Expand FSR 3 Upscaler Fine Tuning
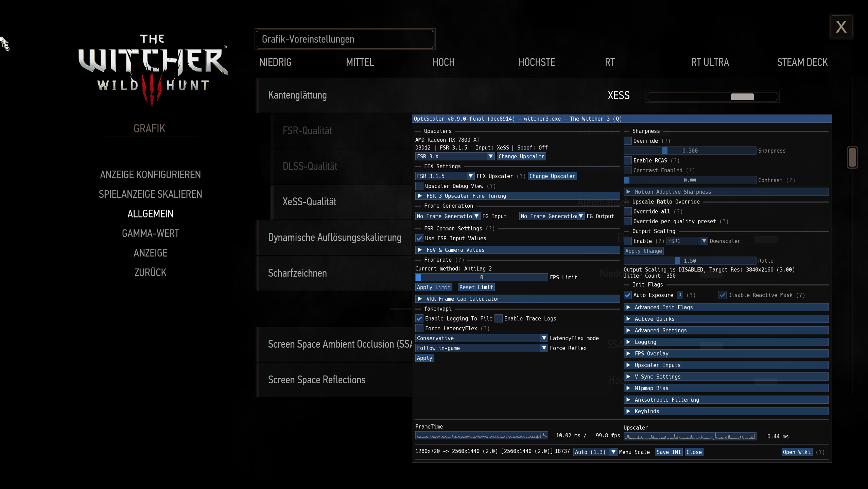868x489 pixels. (x=518, y=196)
